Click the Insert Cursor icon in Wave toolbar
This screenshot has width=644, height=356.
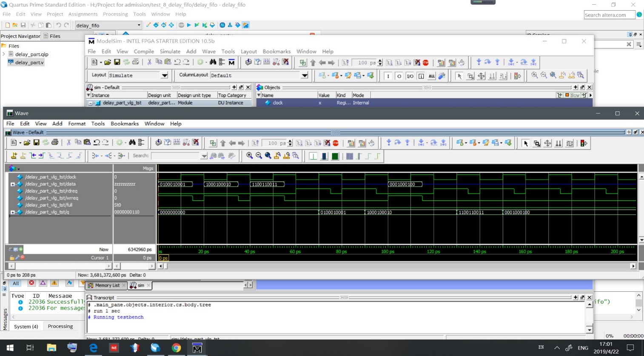pos(14,156)
